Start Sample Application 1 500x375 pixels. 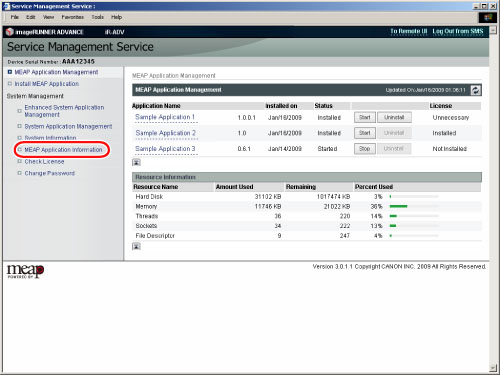click(365, 117)
